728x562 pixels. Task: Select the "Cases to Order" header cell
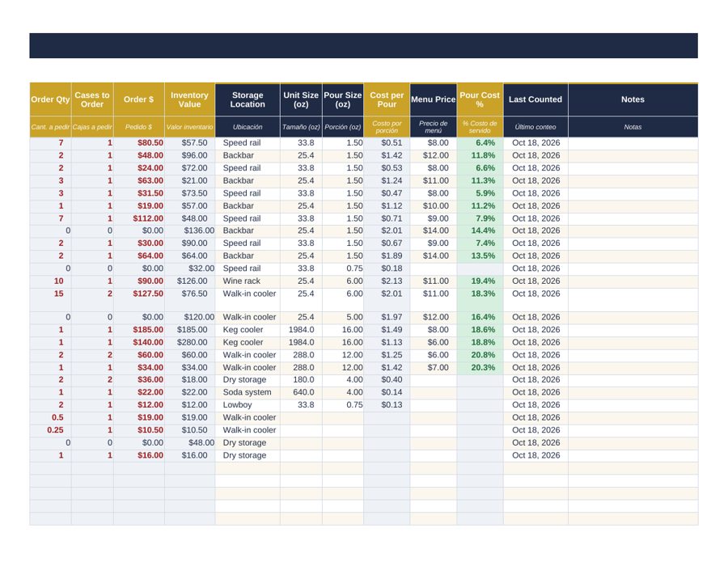coord(92,99)
